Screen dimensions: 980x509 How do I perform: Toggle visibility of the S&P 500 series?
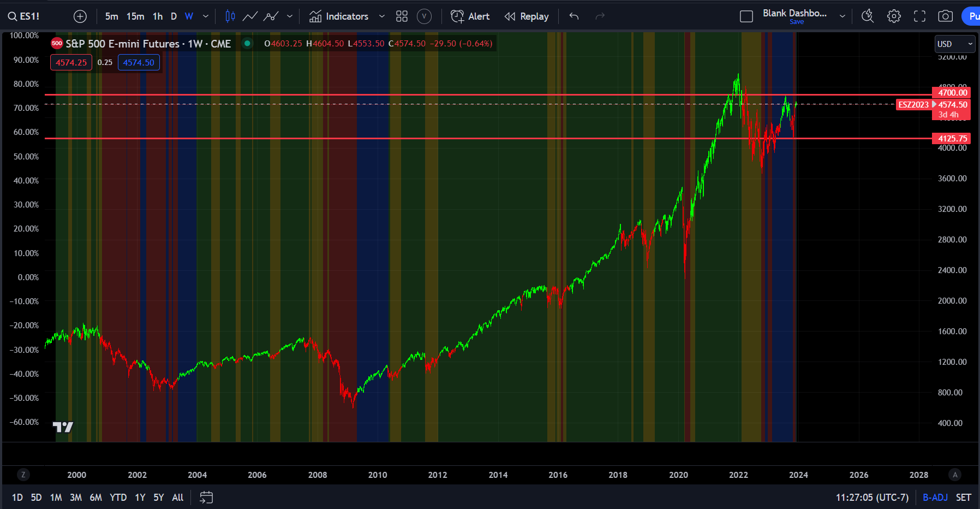(247, 43)
